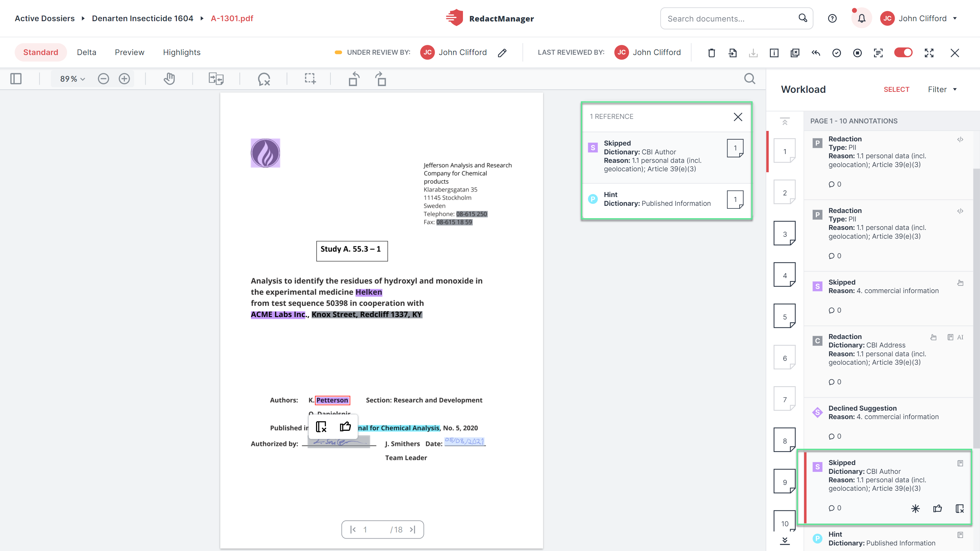Click page 1 icon of Hint reference

coord(735,199)
